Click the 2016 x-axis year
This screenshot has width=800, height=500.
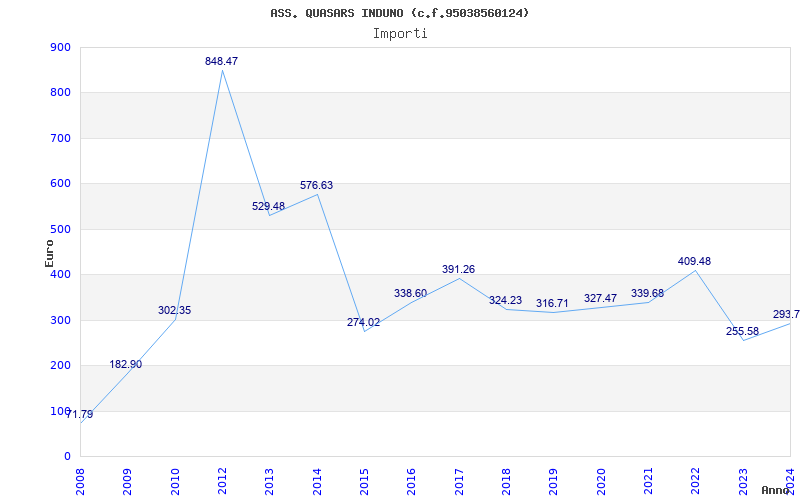(412, 481)
